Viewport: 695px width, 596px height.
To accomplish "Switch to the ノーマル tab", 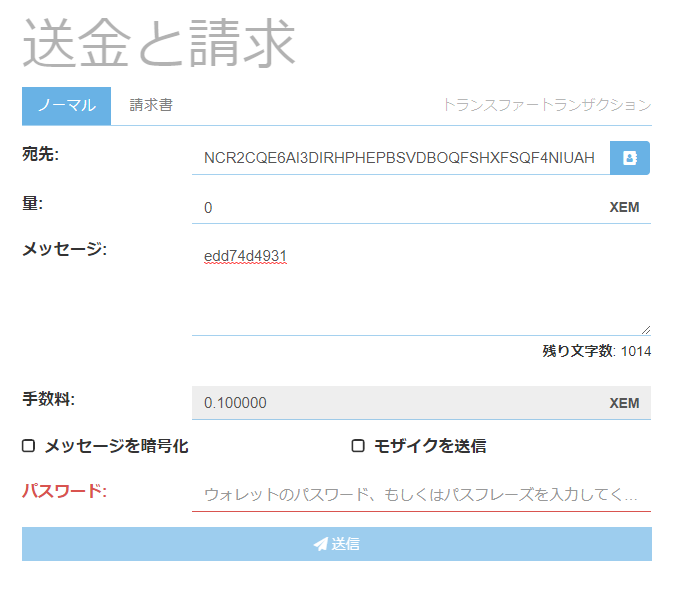I will (x=66, y=105).
